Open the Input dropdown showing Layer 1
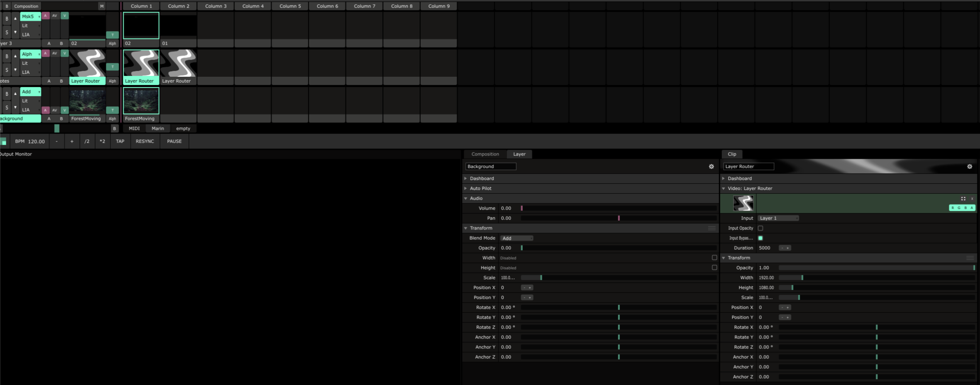Screen dimensions: 980x385 pos(778,218)
